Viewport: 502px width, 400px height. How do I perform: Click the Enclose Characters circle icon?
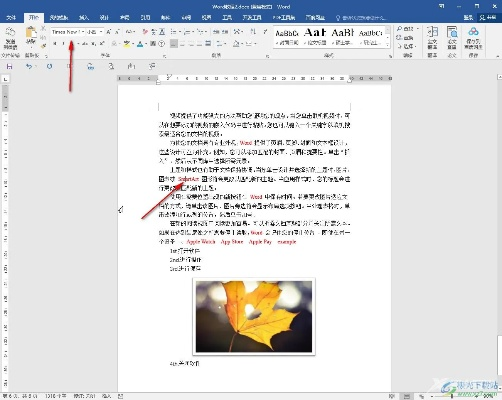[162, 44]
